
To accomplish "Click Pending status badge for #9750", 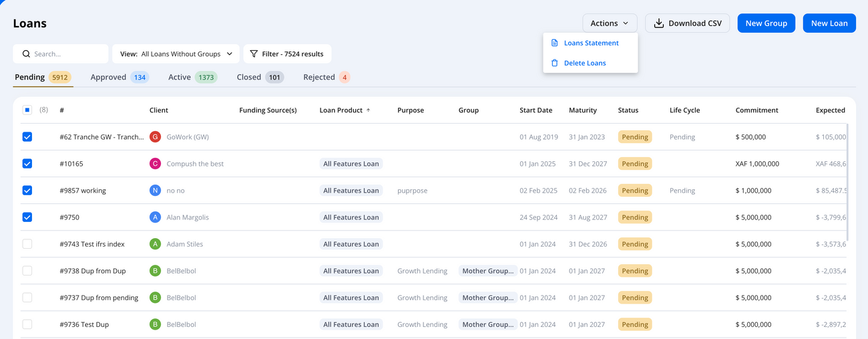I will coord(635,217).
